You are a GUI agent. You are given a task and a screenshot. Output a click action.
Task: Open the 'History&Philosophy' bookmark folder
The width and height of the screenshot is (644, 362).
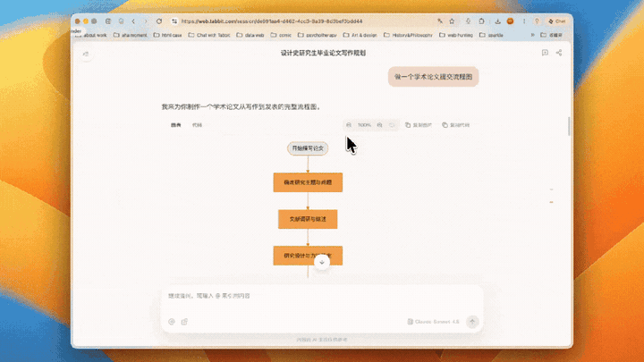pos(408,35)
